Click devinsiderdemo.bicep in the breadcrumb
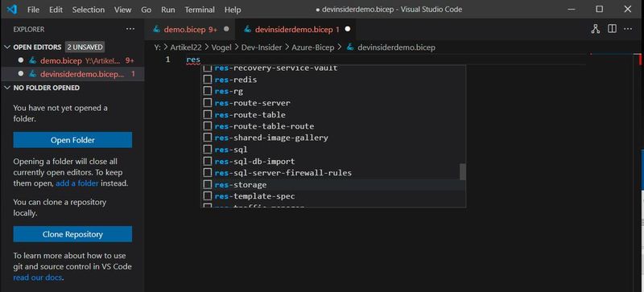 pos(396,47)
